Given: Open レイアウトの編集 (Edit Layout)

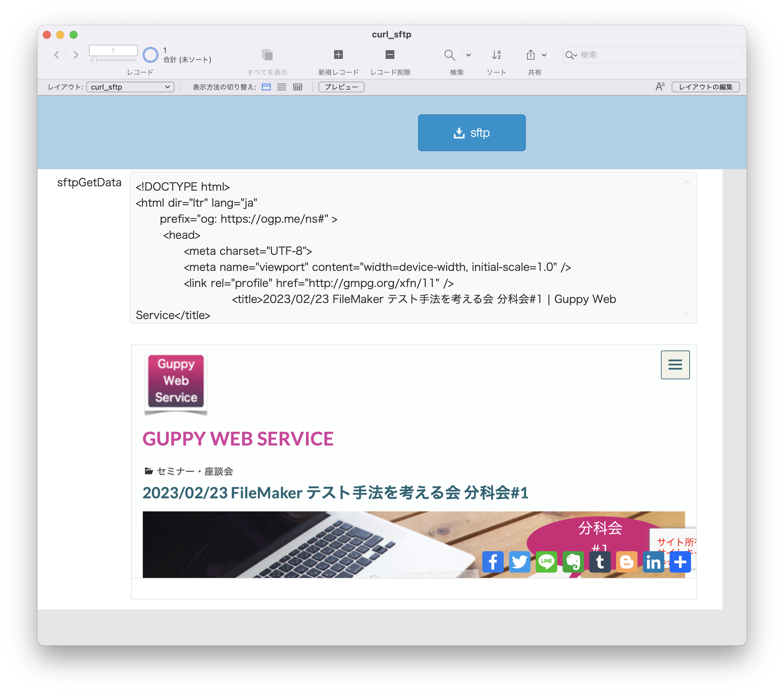Looking at the screenshot, I should [x=705, y=87].
